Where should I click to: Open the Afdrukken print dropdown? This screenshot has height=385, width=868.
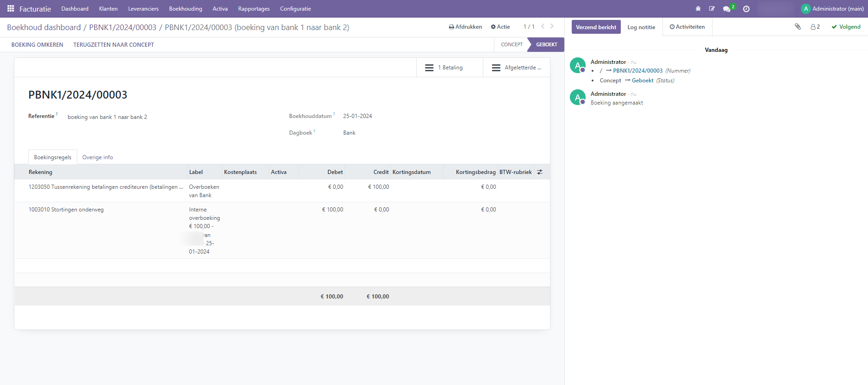pyautogui.click(x=466, y=27)
